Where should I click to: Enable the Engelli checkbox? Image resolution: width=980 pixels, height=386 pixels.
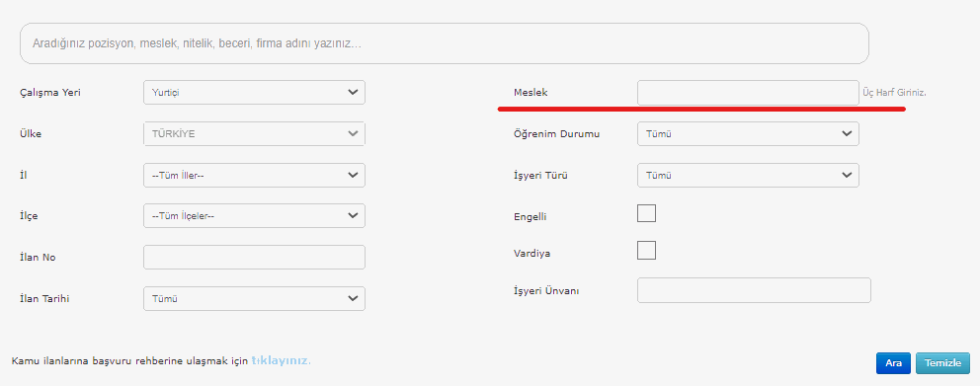pyautogui.click(x=646, y=213)
